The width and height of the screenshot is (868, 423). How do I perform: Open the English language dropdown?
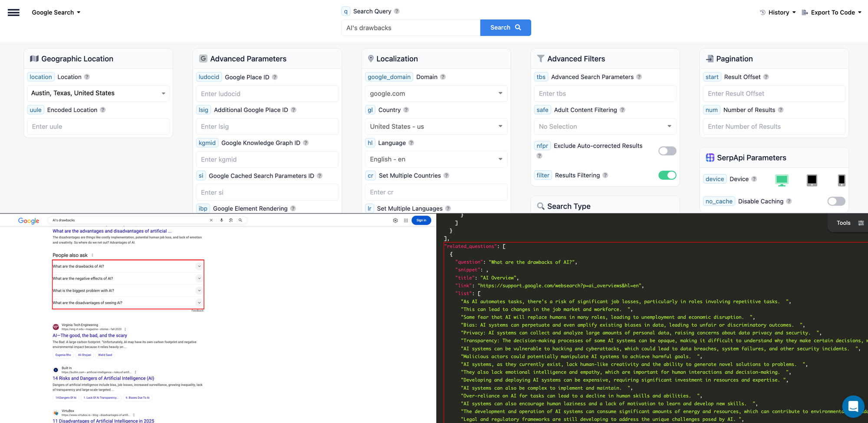(436, 159)
